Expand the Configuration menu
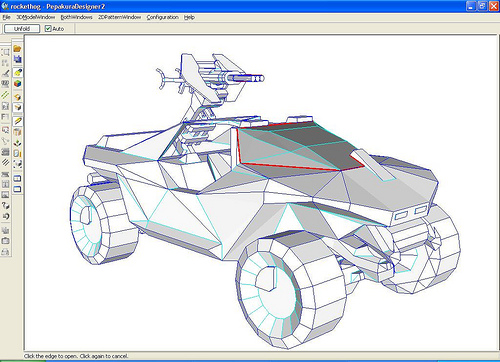The width and height of the screenshot is (500, 362). (x=162, y=17)
